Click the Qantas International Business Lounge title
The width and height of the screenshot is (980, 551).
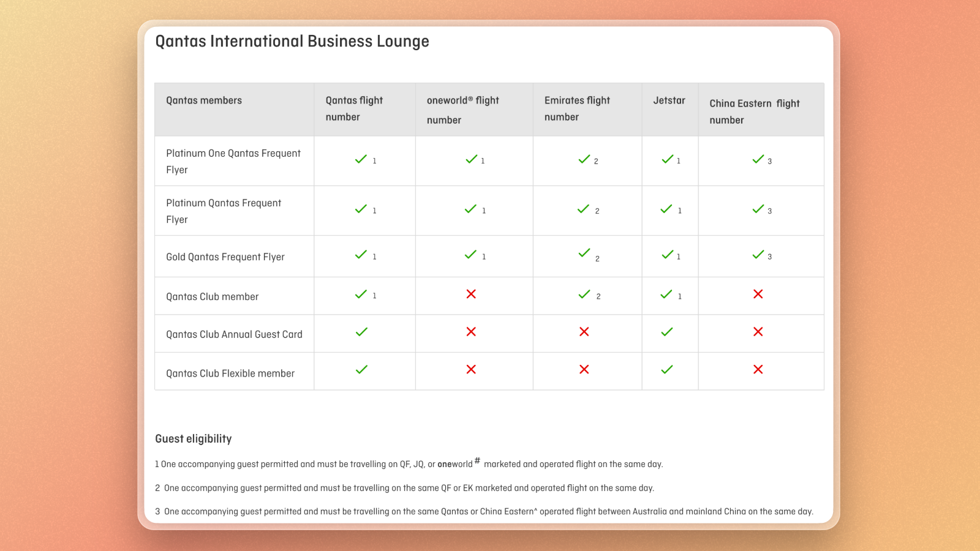pyautogui.click(x=292, y=42)
